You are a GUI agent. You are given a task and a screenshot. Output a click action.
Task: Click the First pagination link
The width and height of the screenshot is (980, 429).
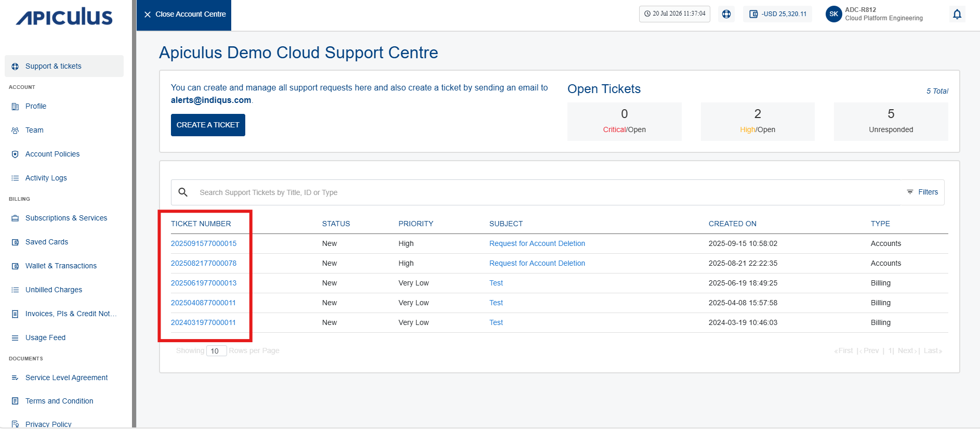[844, 351]
